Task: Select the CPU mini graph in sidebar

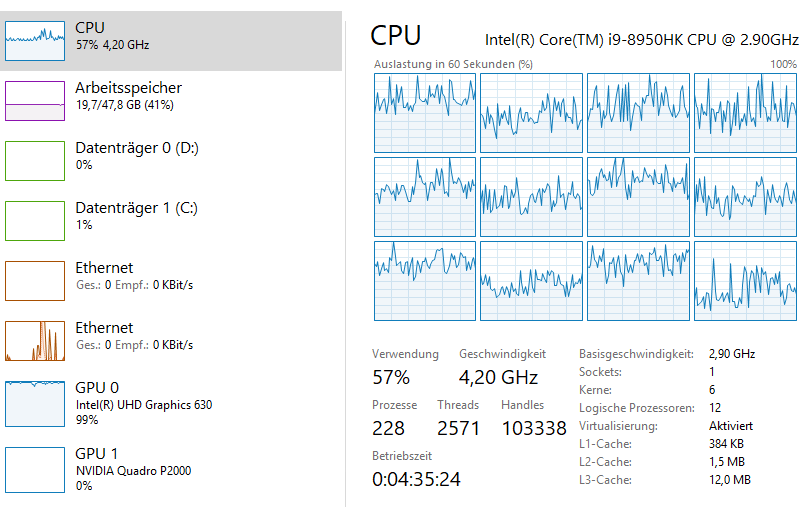Action: [x=35, y=41]
